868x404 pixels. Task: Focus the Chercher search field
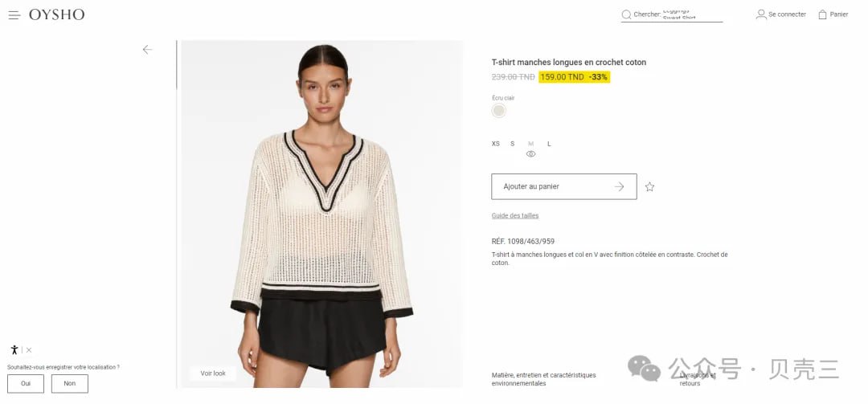(671, 15)
